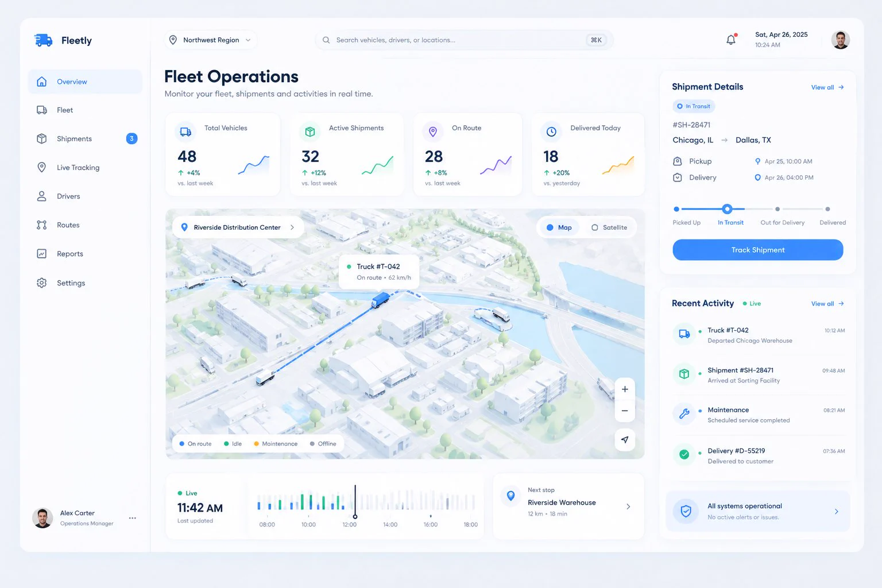Open the notifications bell
882x588 pixels.
731,40
